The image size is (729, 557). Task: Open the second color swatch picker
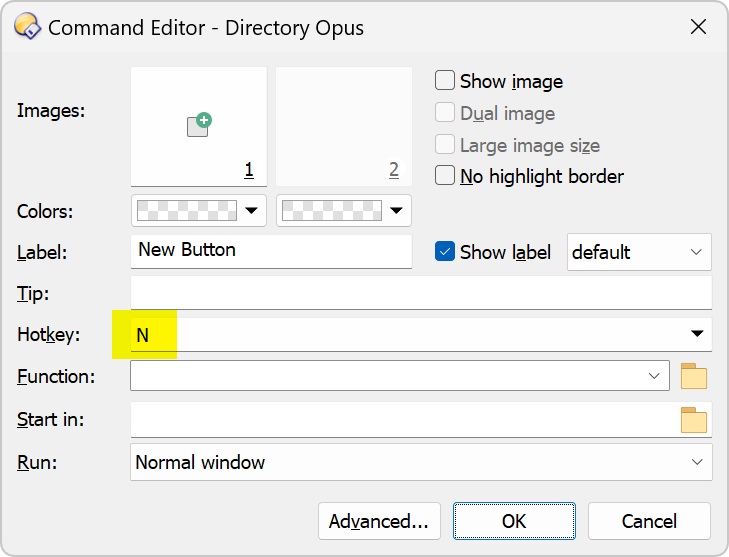344,211
